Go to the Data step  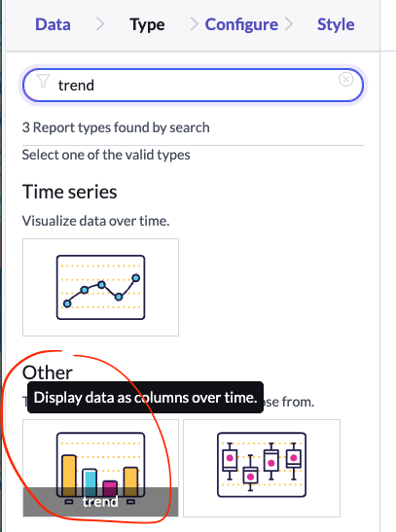tap(53, 24)
